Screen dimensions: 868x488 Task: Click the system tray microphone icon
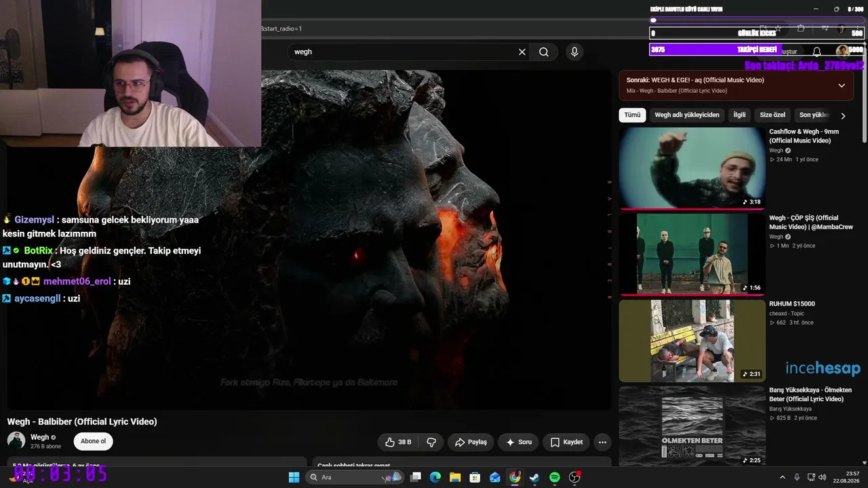pos(797,477)
